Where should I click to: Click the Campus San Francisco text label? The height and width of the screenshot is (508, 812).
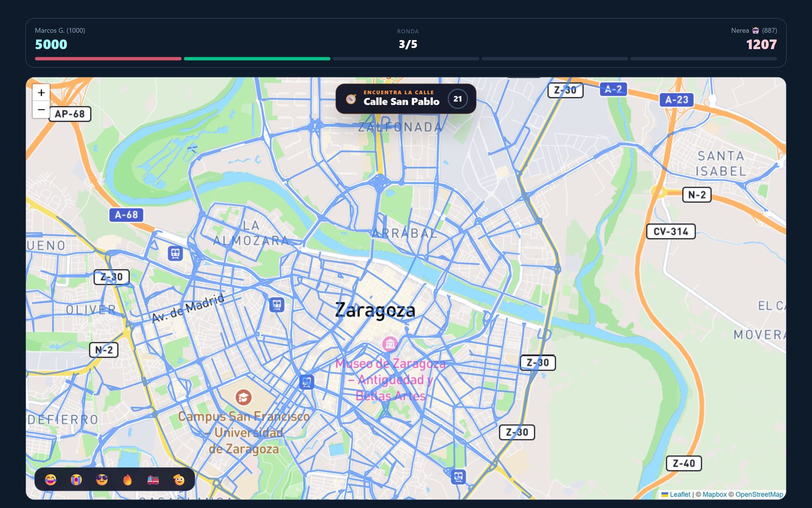(x=244, y=432)
